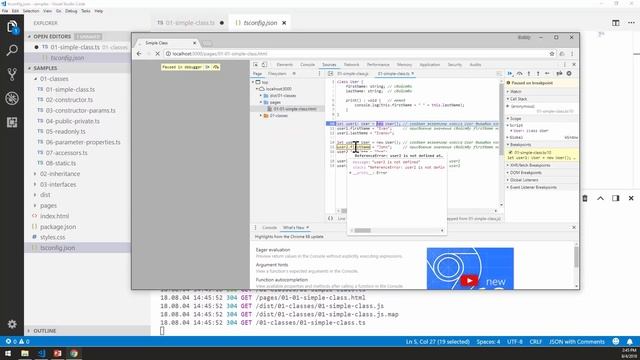Open Console tab in the DevTools drawer
The width and height of the screenshot is (640, 360).
click(269, 227)
